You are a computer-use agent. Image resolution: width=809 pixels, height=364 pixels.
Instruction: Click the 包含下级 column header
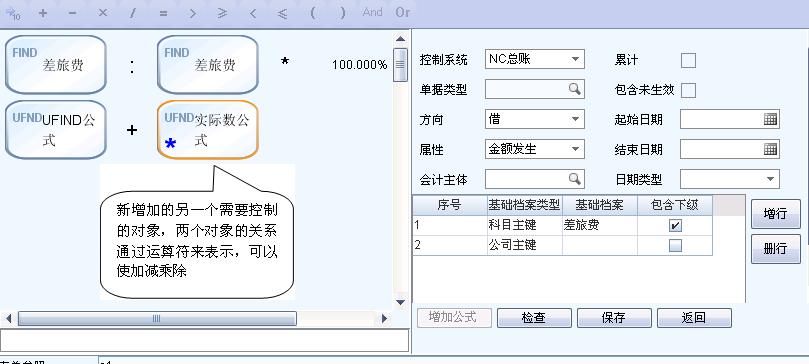point(675,205)
